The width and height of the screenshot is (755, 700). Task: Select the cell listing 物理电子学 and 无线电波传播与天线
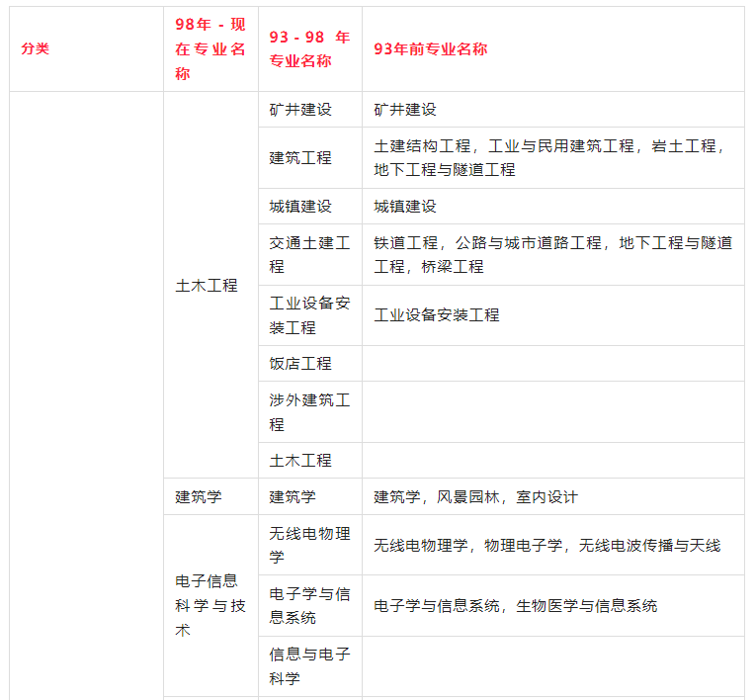[546, 545]
